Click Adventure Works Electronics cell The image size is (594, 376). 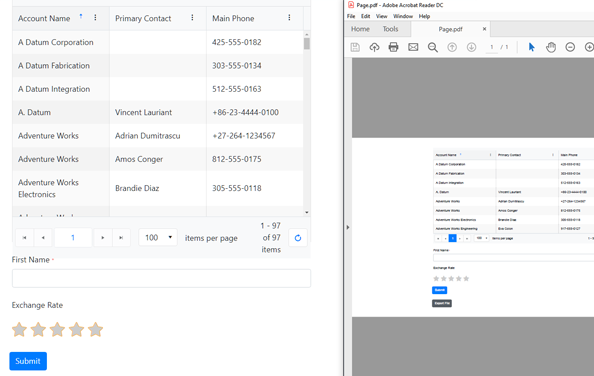coord(61,188)
